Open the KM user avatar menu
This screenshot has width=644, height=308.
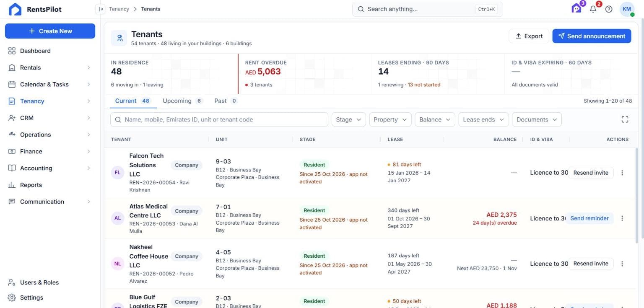[627, 9]
